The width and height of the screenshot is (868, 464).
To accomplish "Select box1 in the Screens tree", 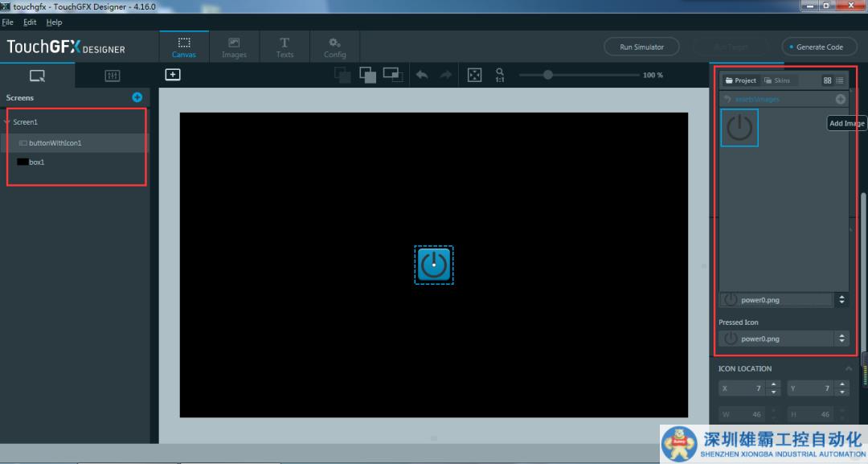I will (x=37, y=162).
